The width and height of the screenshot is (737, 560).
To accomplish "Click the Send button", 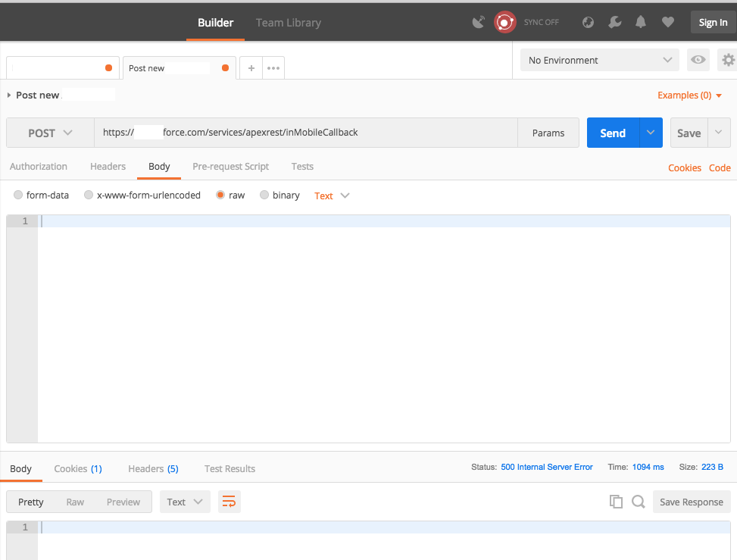I will 612,133.
